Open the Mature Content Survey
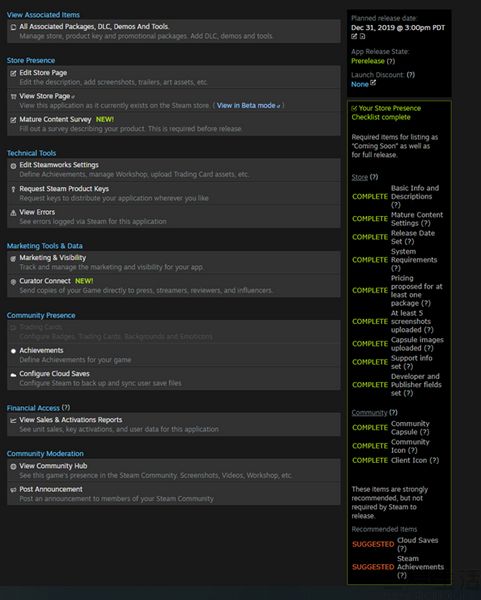Image resolution: width=481 pixels, height=600 pixels. (55, 119)
